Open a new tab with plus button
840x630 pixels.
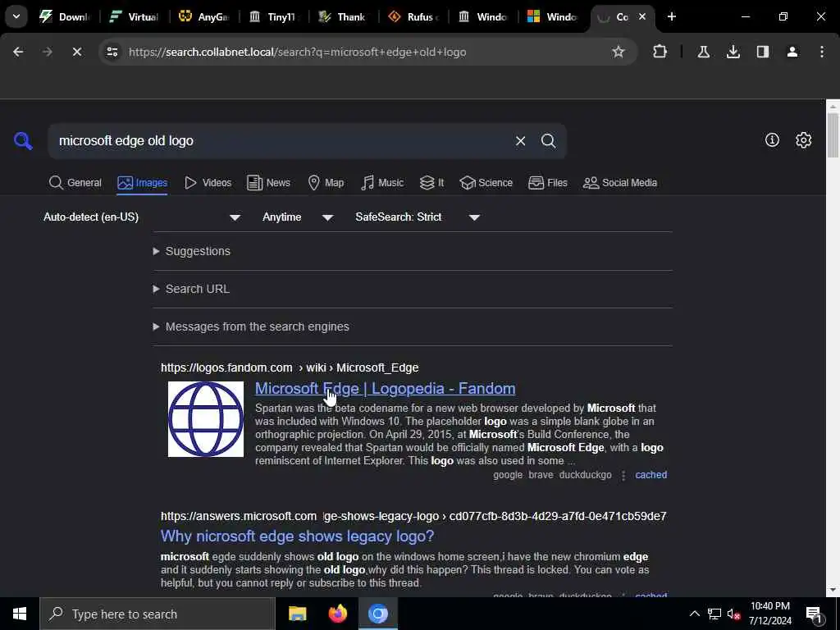(671, 16)
